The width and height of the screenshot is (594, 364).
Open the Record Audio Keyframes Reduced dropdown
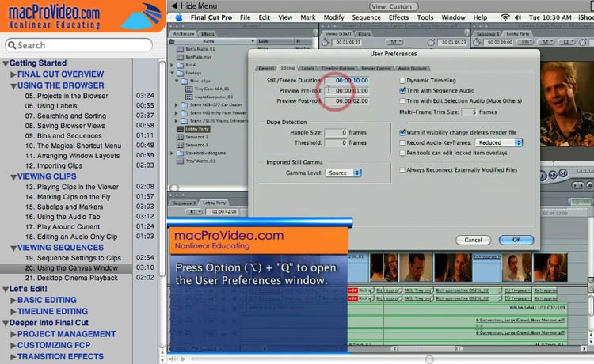(x=499, y=142)
